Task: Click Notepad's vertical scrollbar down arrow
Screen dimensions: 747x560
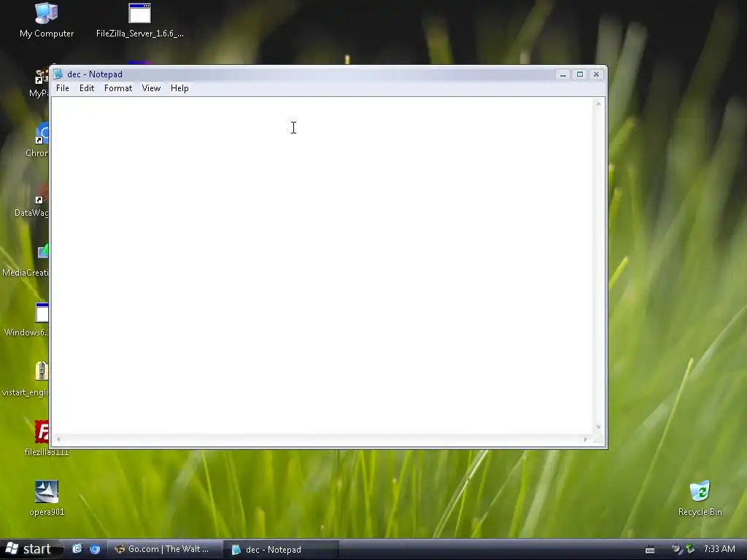Action: click(x=598, y=427)
